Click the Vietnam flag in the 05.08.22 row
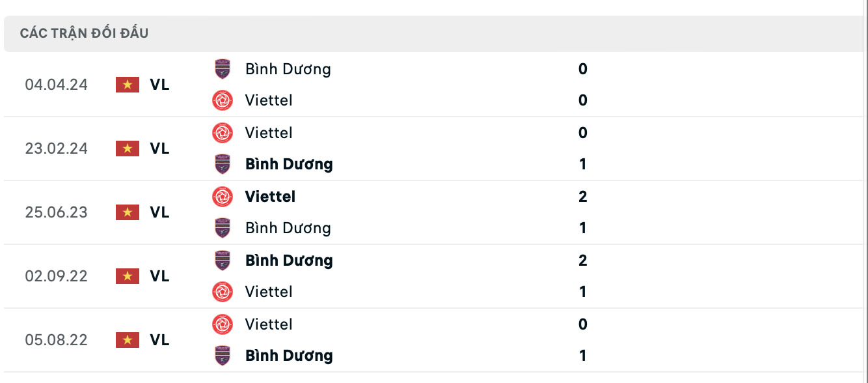Viewport: 868px width, 383px height. [128, 340]
